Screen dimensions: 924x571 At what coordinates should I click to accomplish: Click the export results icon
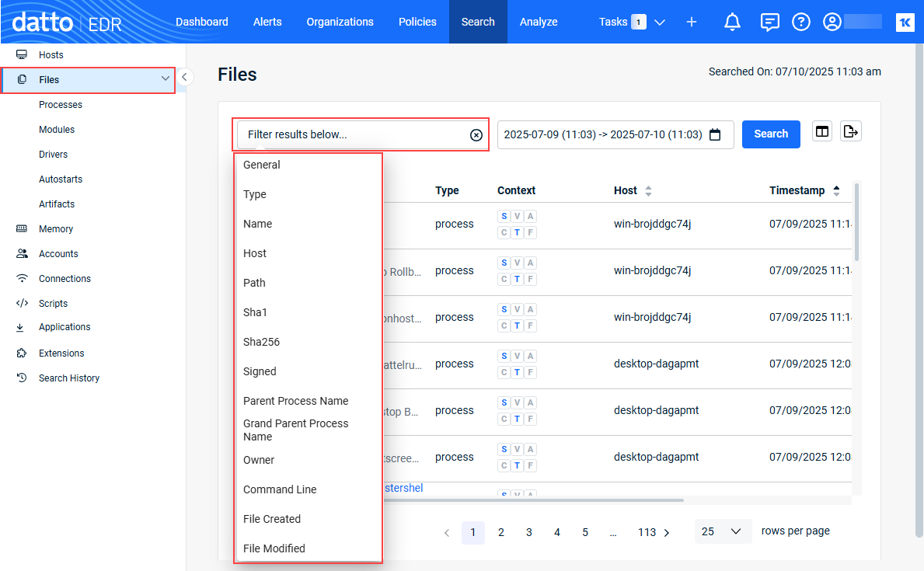(851, 132)
